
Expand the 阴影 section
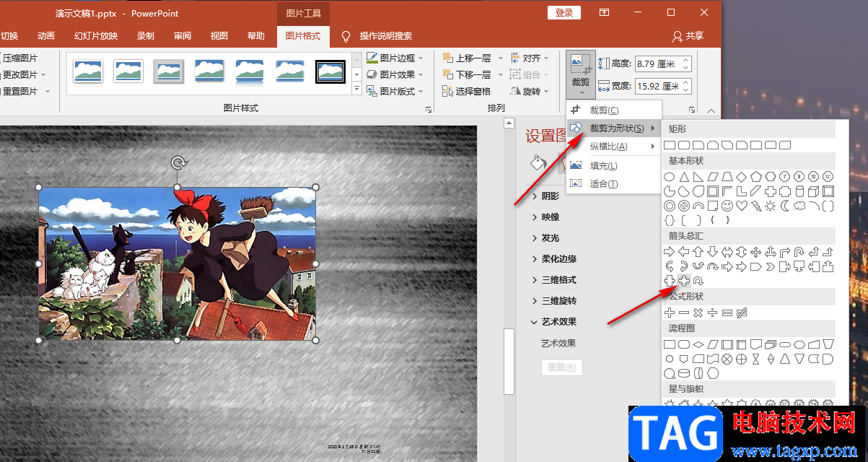point(546,196)
